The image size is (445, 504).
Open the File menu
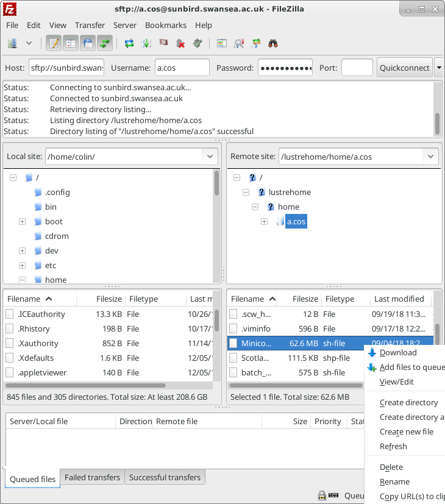pyautogui.click(x=12, y=25)
